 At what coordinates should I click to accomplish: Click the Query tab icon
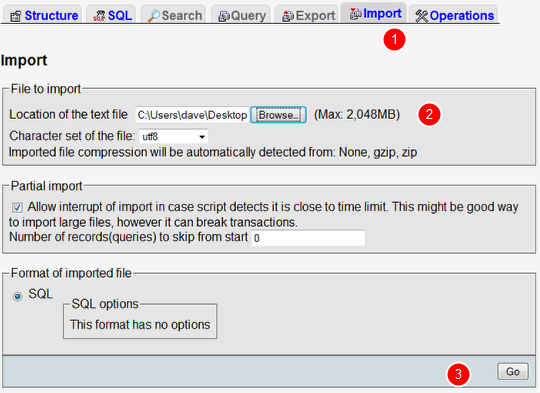pyautogui.click(x=224, y=16)
